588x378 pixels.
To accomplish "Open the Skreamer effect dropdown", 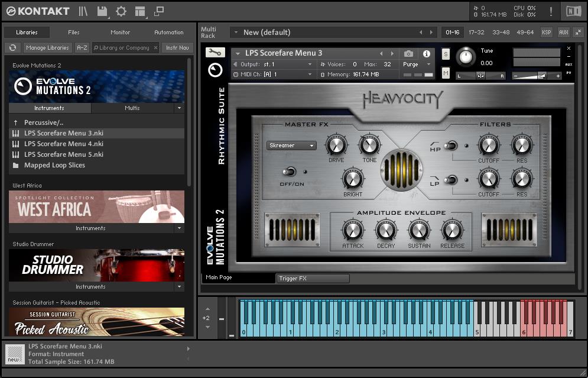I will click(x=291, y=146).
